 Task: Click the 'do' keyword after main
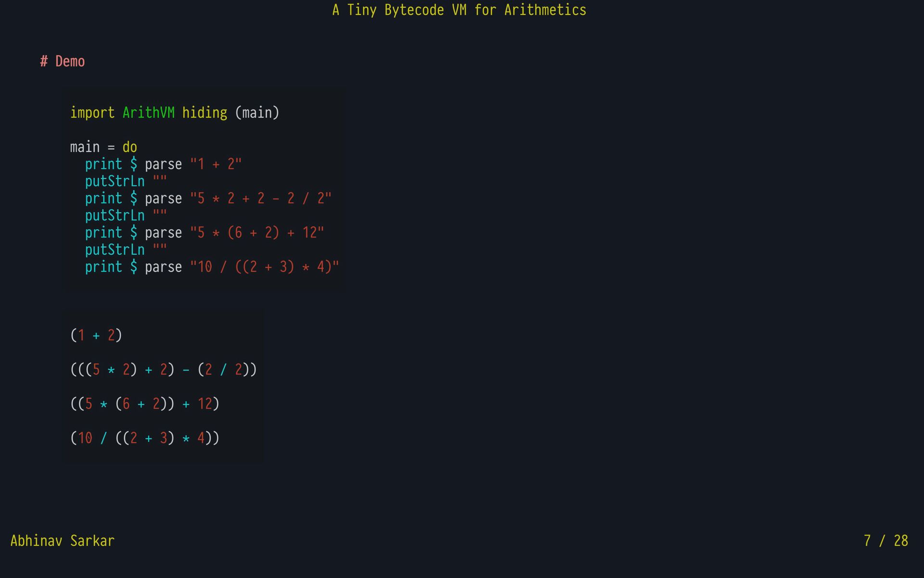129,147
